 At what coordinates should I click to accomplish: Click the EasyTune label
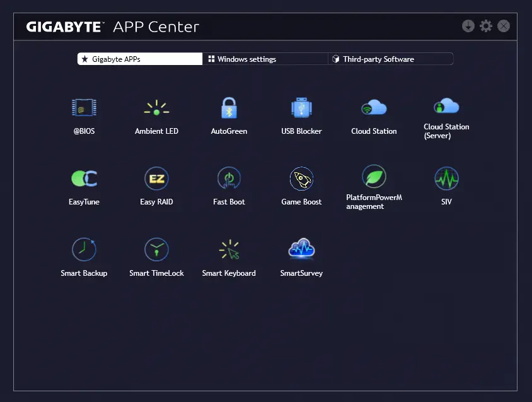[84, 202]
